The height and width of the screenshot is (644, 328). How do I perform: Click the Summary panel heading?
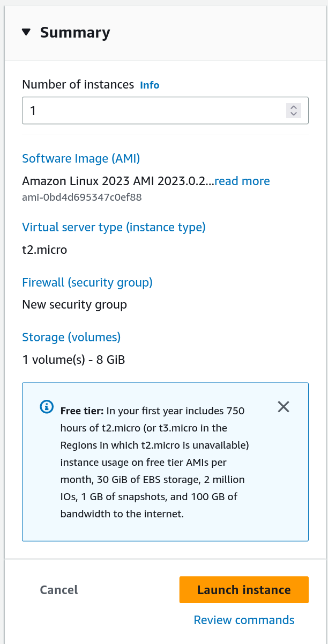tap(75, 32)
